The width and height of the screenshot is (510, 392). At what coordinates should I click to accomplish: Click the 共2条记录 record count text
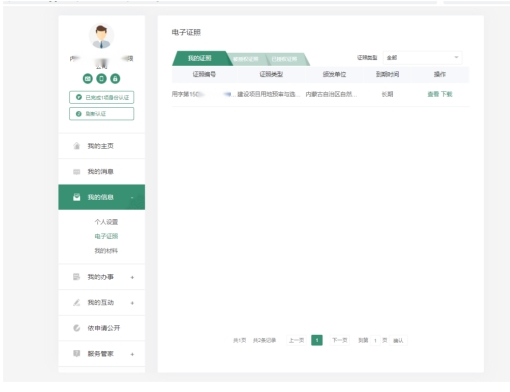(x=264, y=340)
